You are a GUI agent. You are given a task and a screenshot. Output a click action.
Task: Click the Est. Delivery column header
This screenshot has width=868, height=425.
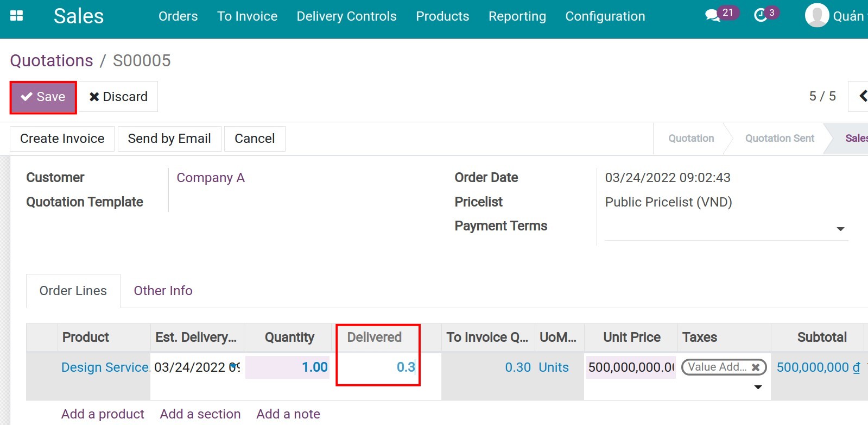point(197,337)
